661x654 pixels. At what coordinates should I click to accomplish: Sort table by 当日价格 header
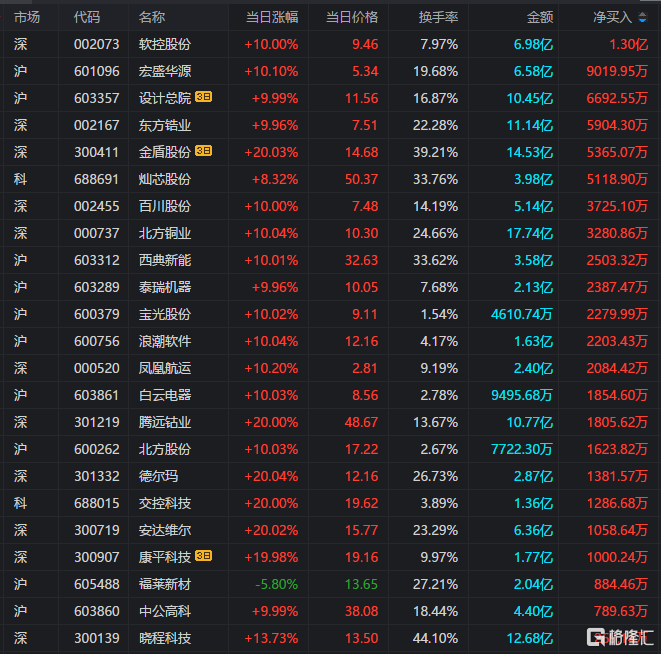(352, 17)
